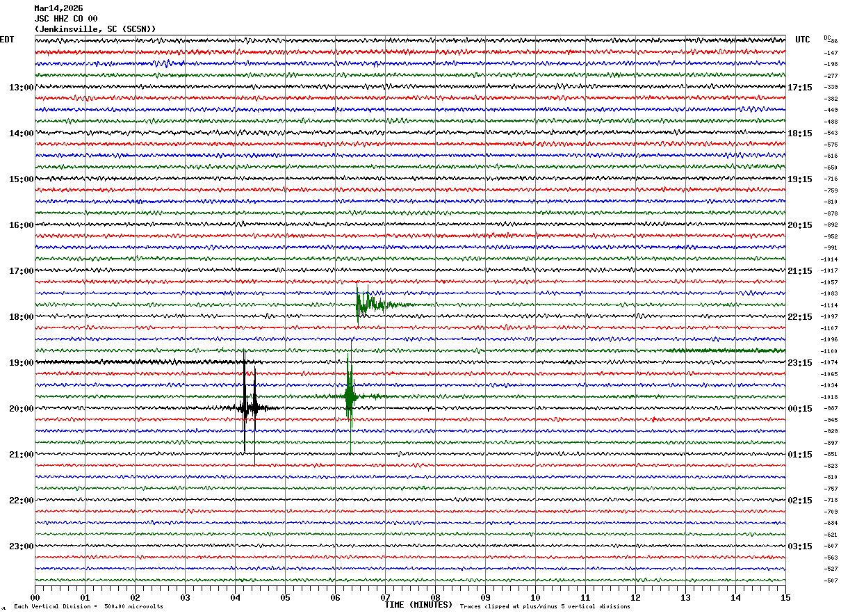Select the station code line JSC HHZ CO 00

coord(66,19)
